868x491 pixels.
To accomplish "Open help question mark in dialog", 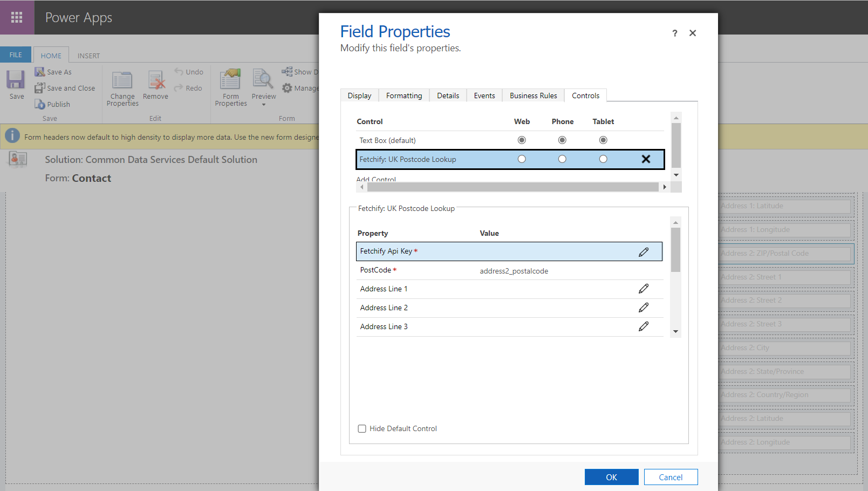I will tap(674, 33).
